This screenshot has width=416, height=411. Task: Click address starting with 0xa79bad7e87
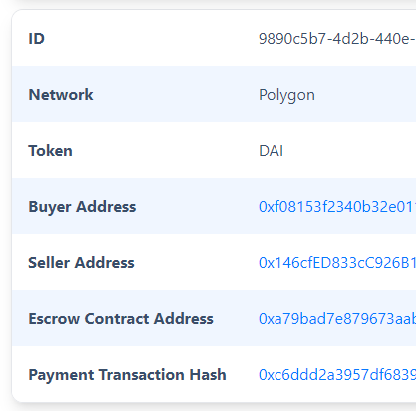337,319
